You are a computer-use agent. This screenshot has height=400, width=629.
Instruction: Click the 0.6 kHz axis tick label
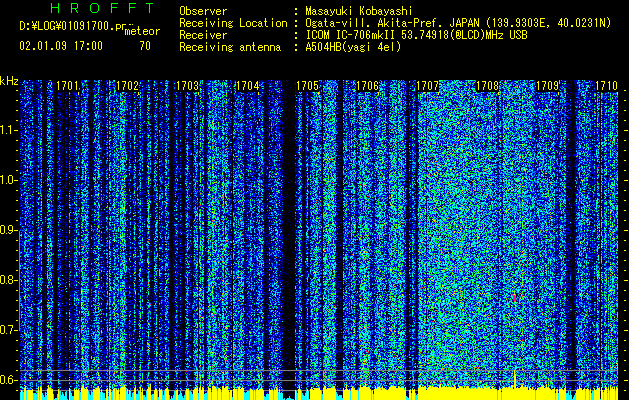[8, 380]
